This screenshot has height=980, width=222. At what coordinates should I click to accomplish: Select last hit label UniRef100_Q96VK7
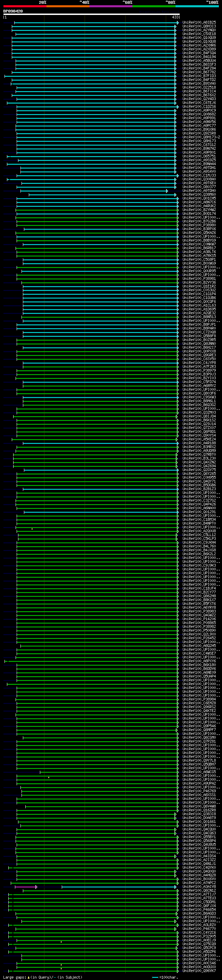(199, 971)
